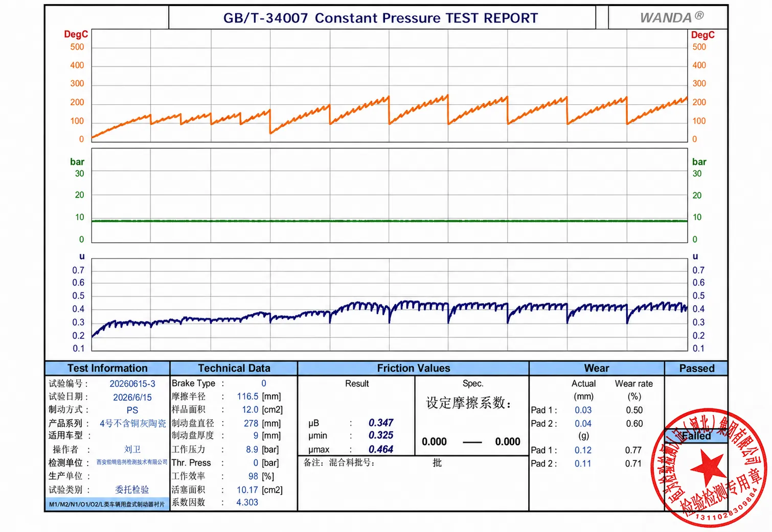Image resolution: width=772 pixels, height=532 pixels.
Task: Click working pressure value 8.9
Action: click(x=252, y=449)
